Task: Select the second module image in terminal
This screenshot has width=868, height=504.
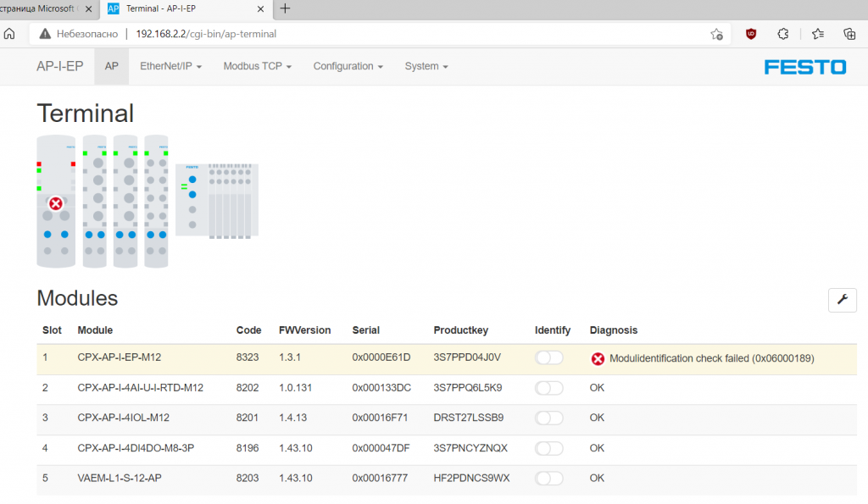Action: pos(95,202)
